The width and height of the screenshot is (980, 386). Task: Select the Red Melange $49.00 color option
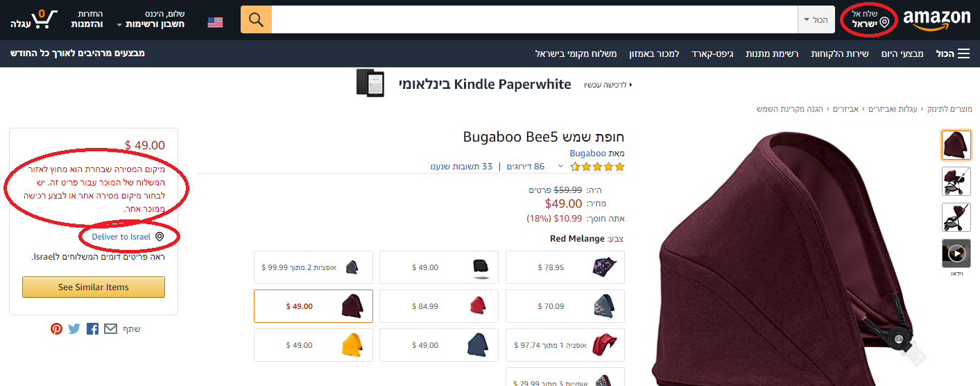pos(313,306)
